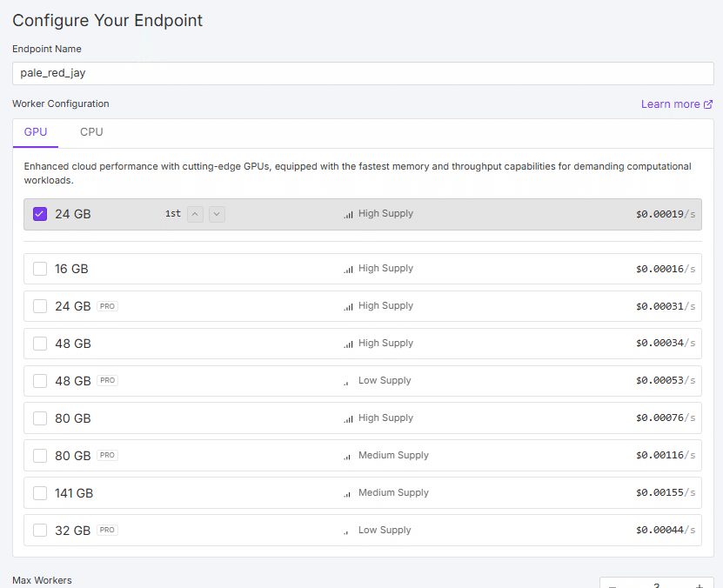Image resolution: width=723 pixels, height=588 pixels.
Task: Select the GPU tab
Action: tap(36, 132)
